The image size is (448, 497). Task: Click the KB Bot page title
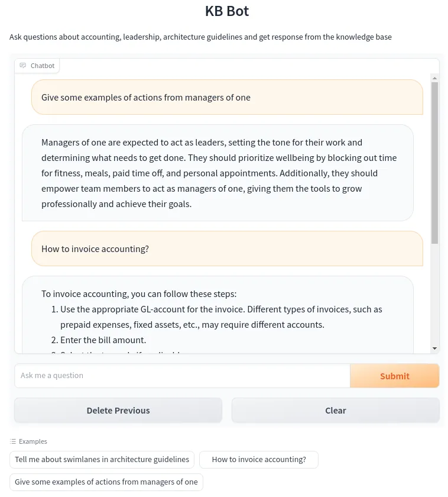point(226,11)
